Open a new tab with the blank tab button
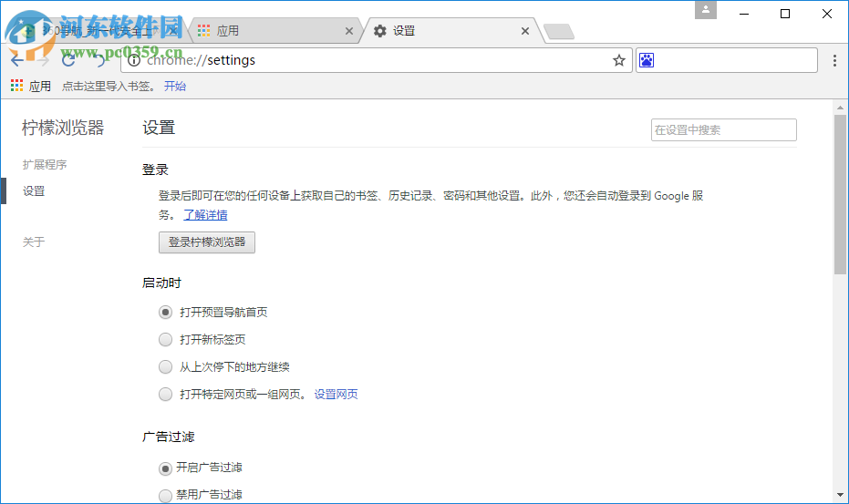Screen dimensions: 849x504 [x=559, y=31]
